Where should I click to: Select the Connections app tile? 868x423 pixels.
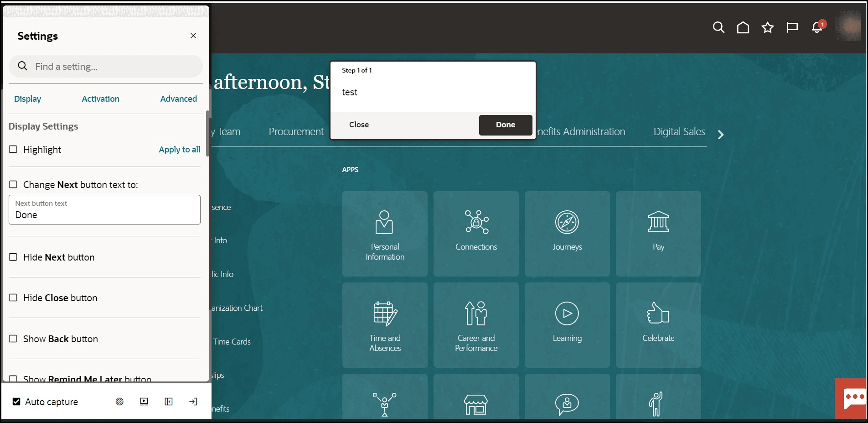point(476,234)
